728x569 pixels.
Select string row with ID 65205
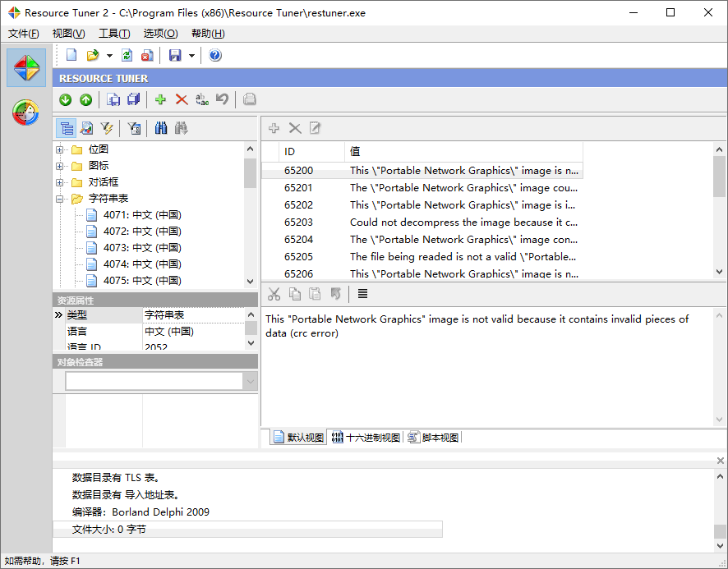coord(422,257)
